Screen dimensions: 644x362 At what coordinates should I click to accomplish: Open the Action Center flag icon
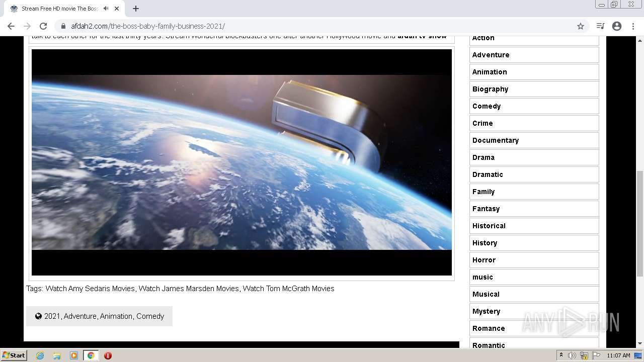596,355
